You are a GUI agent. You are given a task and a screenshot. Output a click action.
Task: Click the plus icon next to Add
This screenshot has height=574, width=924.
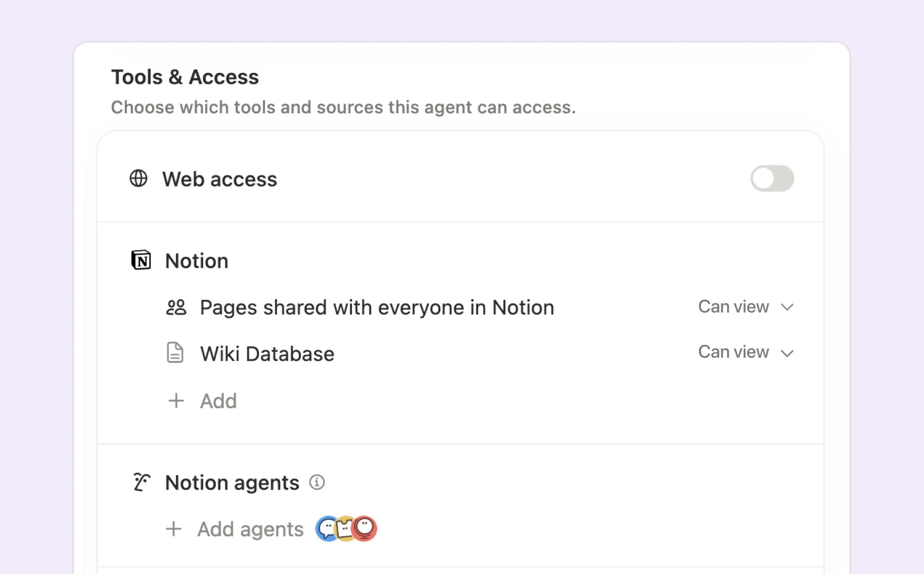pyautogui.click(x=176, y=401)
